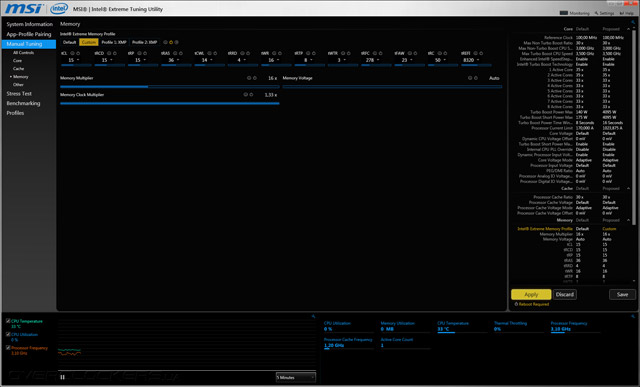Click the Apply button

531,294
